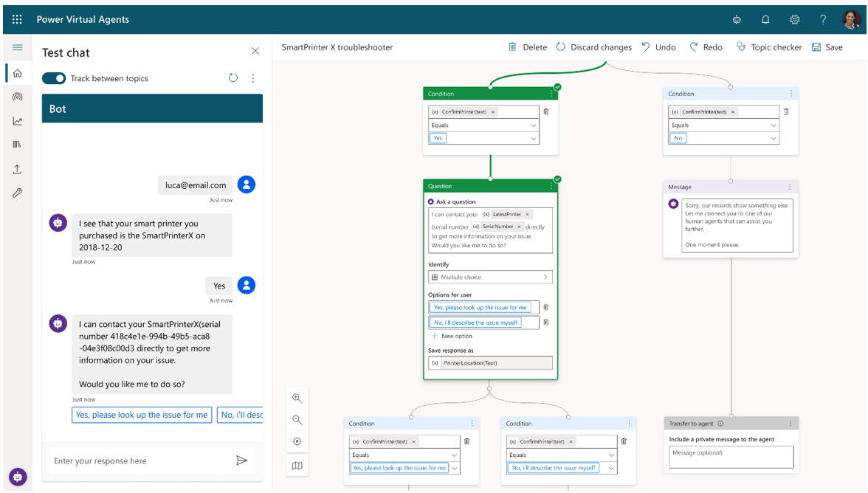Zoom in on the authoring canvas
The width and height of the screenshot is (868, 493).
[297, 399]
